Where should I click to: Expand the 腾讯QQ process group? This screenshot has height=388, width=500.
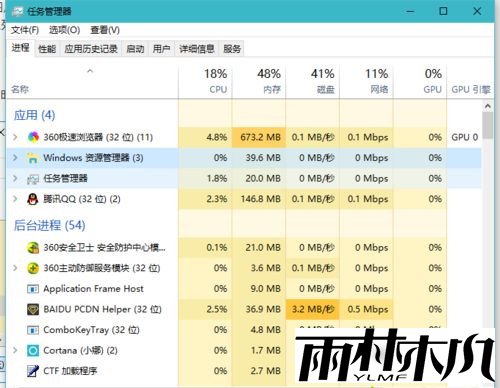15,199
